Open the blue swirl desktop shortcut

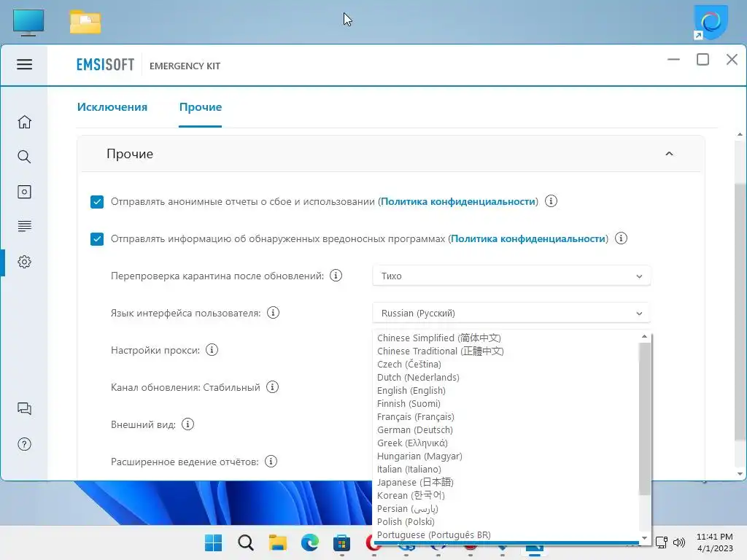click(x=711, y=23)
